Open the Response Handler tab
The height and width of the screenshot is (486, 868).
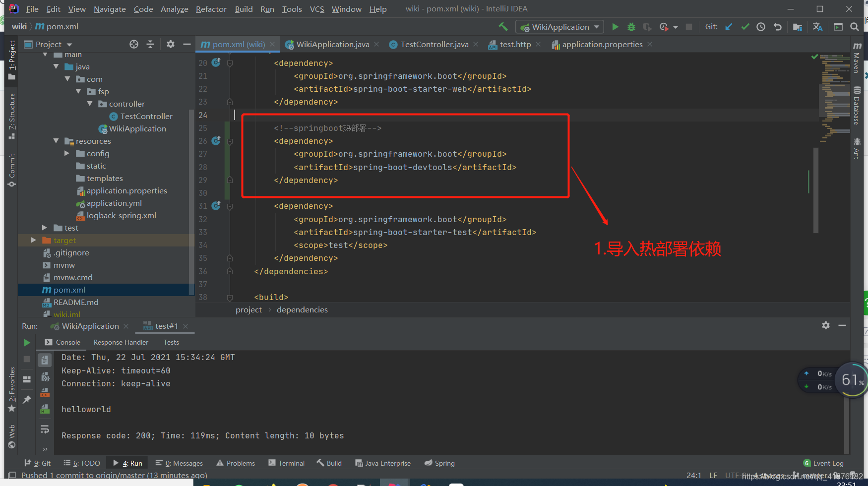pyautogui.click(x=121, y=342)
